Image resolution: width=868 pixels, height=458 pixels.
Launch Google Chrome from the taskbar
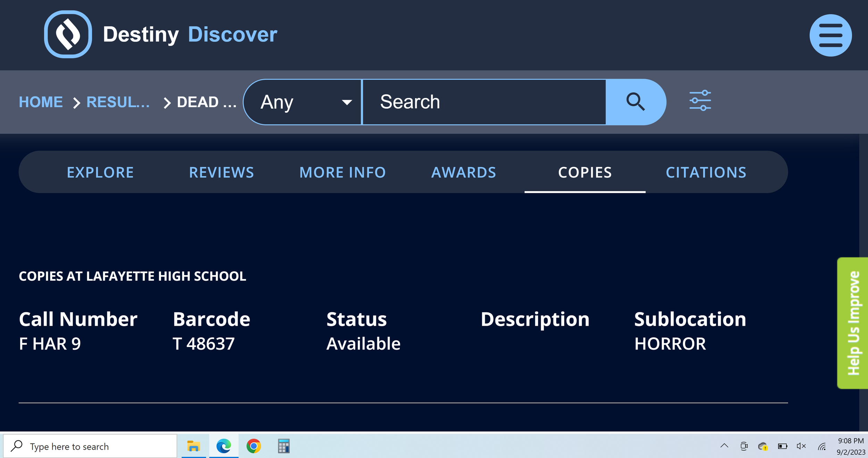[253, 446]
